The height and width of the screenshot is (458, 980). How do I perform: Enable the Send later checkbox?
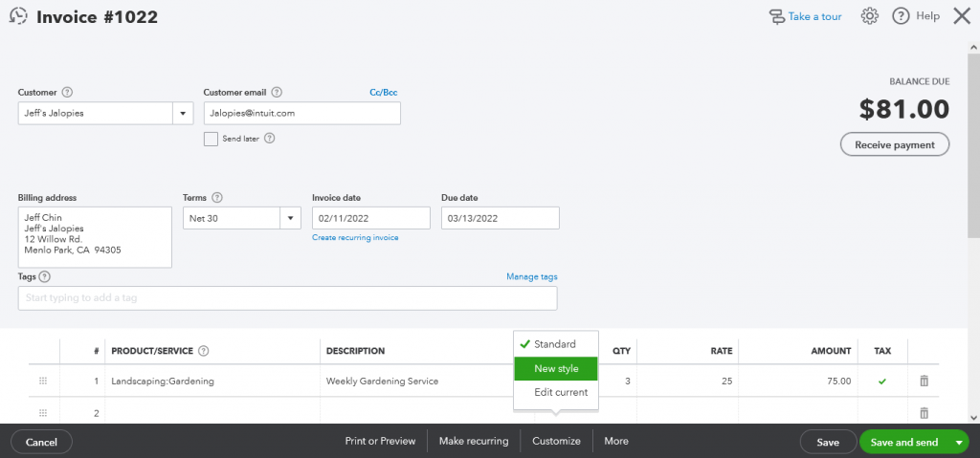click(211, 139)
